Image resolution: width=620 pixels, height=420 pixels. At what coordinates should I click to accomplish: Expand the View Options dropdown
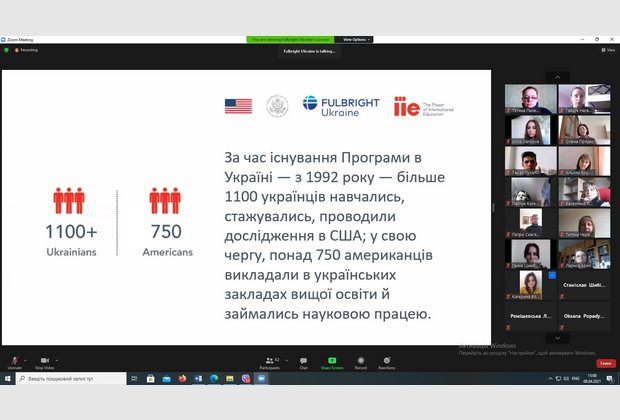click(x=357, y=39)
